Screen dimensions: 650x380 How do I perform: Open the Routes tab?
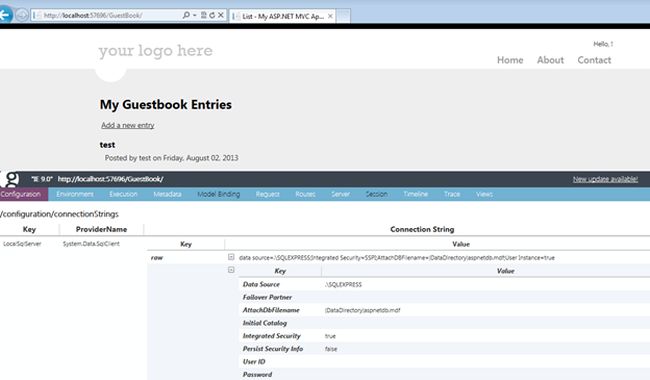305,194
